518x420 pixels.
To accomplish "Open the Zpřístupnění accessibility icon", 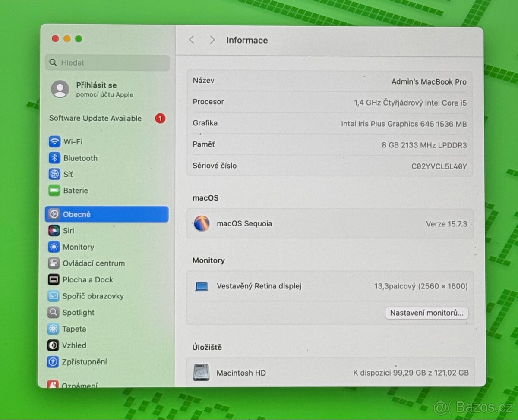I will [53, 362].
